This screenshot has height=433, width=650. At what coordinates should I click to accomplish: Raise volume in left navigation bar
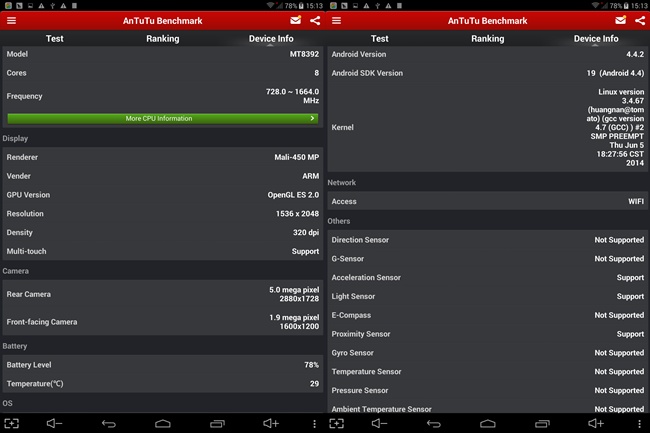[x=271, y=423]
